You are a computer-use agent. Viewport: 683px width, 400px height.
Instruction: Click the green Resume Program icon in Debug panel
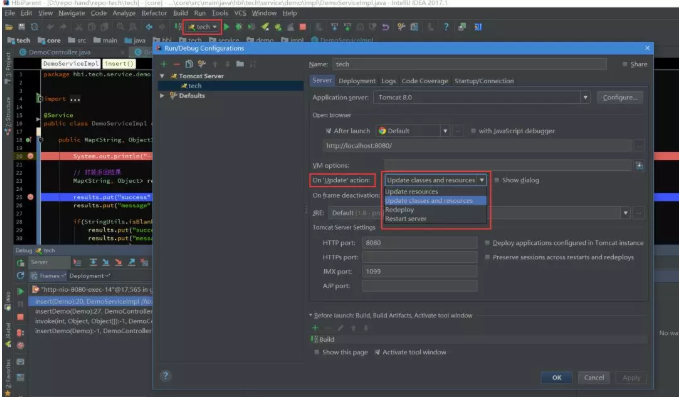[20, 291]
